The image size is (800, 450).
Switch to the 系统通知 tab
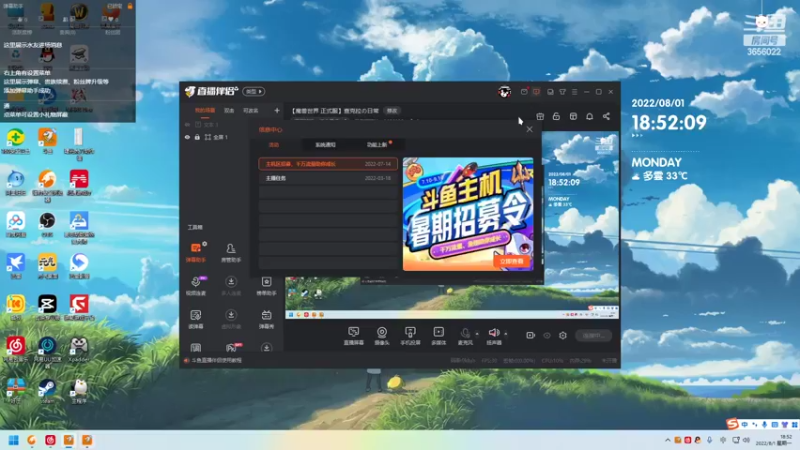pos(325,145)
